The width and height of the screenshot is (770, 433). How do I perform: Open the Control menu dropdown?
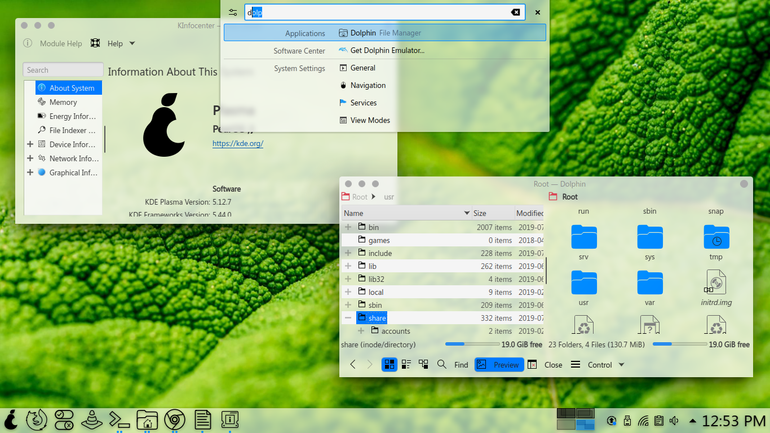point(598,365)
